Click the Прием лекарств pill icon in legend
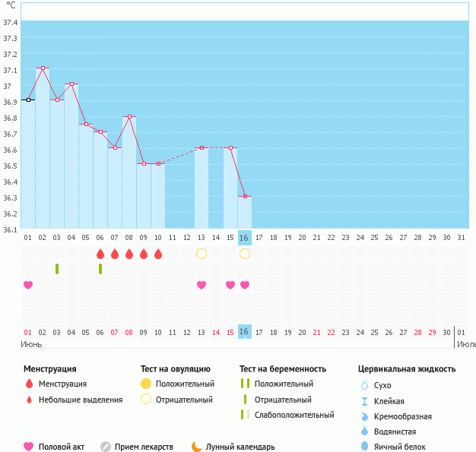This screenshot has width=476, height=452. tap(106, 447)
